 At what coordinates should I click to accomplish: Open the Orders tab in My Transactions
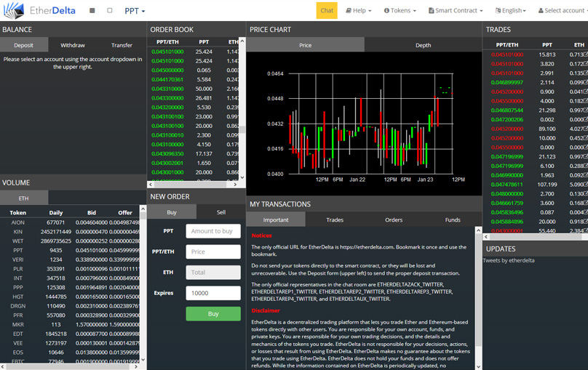pyautogui.click(x=394, y=220)
